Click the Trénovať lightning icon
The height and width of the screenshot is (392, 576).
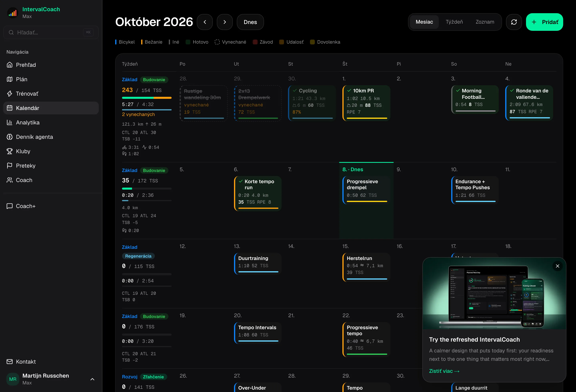tap(9, 94)
